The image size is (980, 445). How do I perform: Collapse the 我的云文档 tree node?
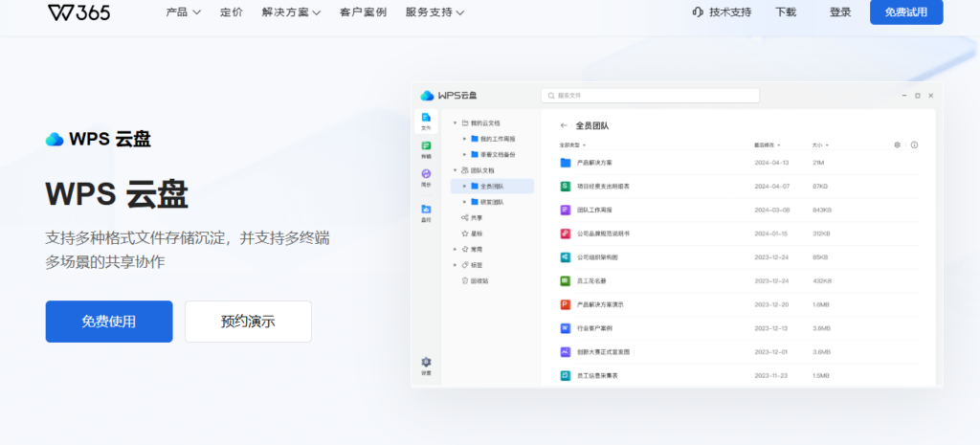[x=455, y=123]
